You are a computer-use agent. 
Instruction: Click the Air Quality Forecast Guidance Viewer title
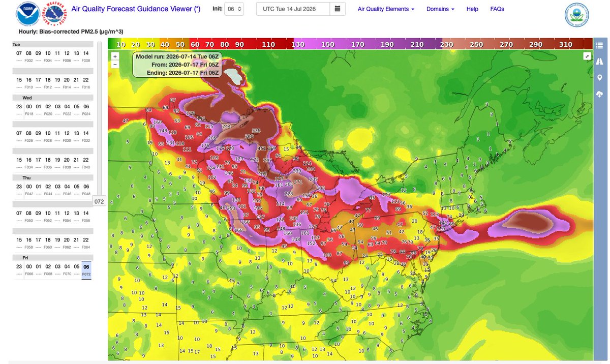[136, 9]
